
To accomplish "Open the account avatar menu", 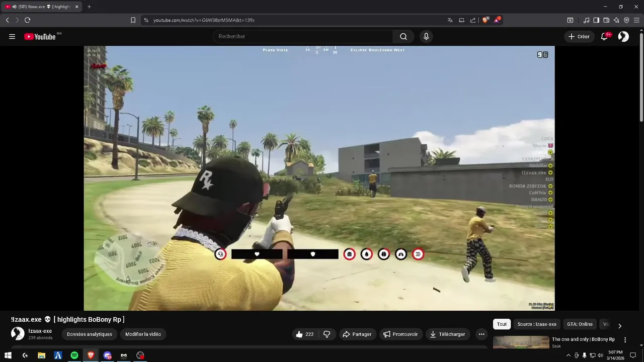I will coord(623,37).
